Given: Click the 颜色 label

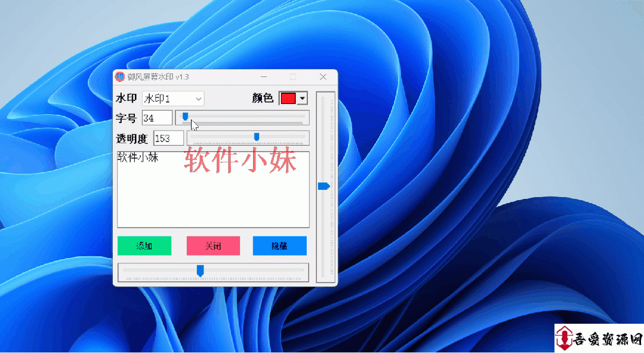Looking at the screenshot, I should 263,98.
